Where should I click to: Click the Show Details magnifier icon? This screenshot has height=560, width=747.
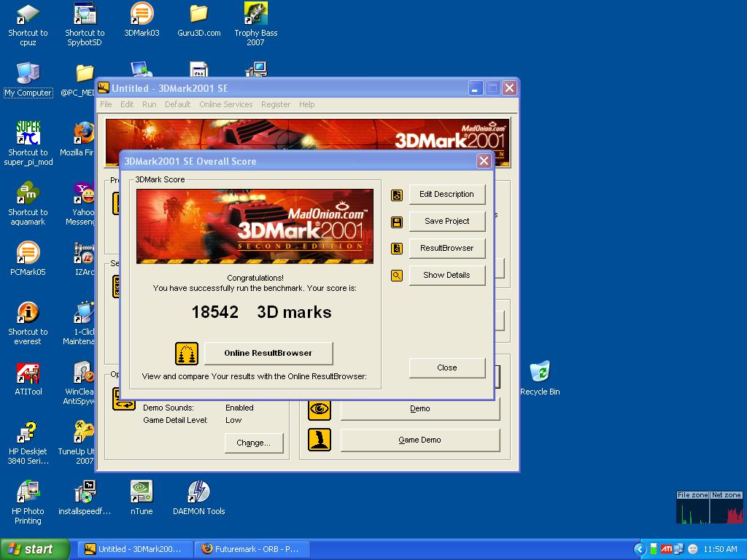397,276
